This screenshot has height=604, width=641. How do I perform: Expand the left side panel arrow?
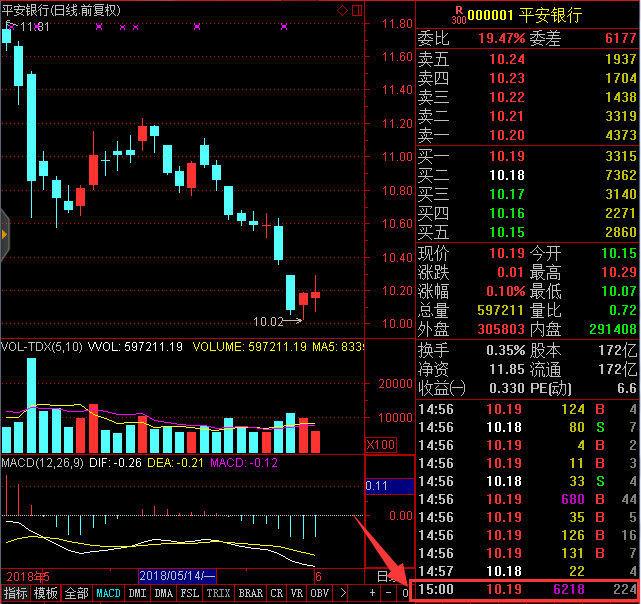(4, 235)
